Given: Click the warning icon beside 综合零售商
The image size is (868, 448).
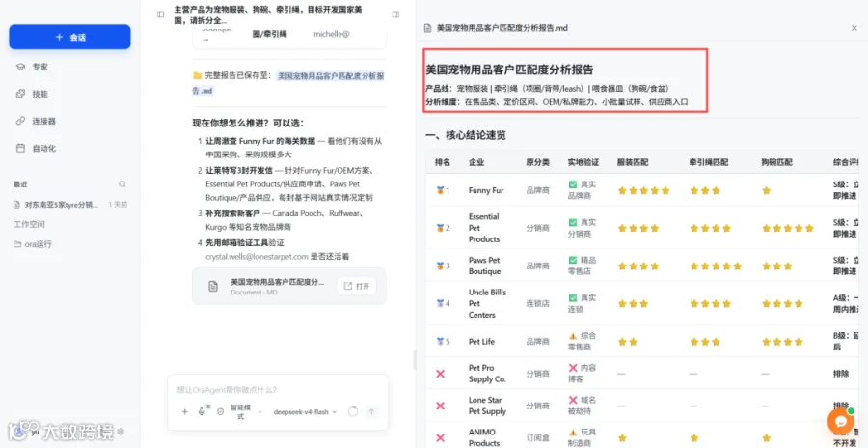Looking at the screenshot, I should (572, 335).
